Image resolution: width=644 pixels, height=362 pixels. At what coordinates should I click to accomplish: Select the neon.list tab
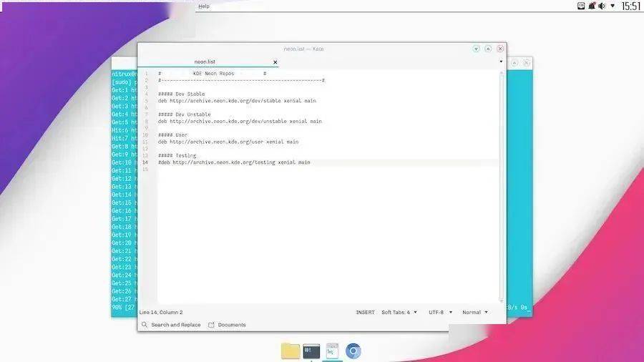(205, 62)
